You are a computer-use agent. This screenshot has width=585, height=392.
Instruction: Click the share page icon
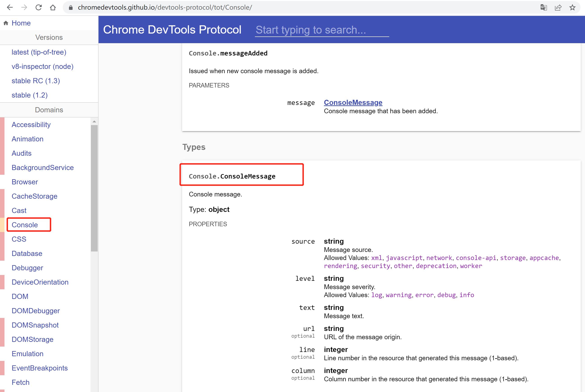[x=558, y=7]
